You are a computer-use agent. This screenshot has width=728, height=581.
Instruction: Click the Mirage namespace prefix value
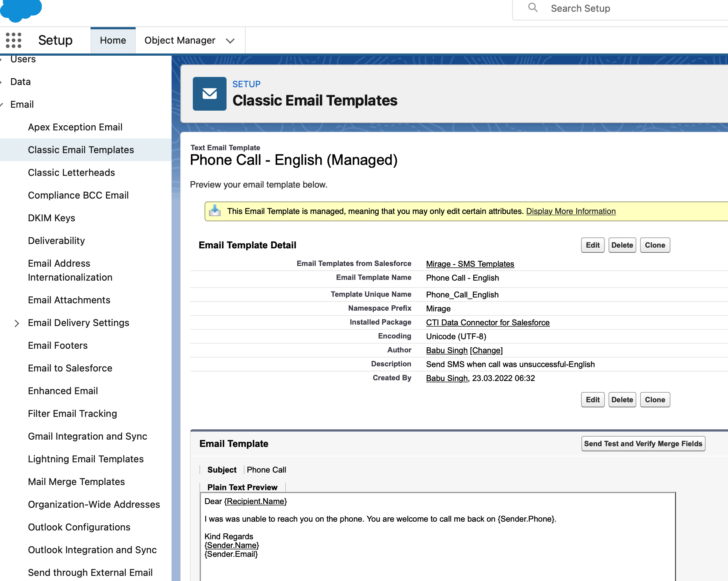438,309
